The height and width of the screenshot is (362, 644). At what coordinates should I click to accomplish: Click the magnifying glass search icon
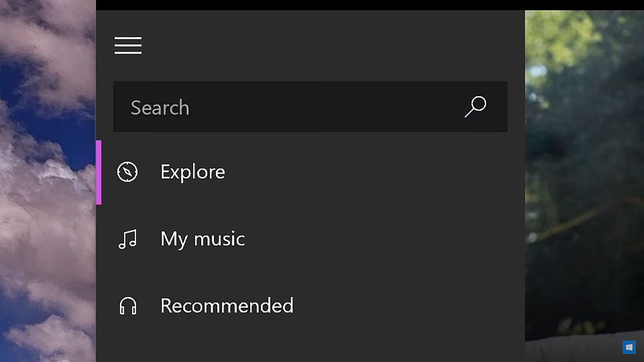pos(475,107)
